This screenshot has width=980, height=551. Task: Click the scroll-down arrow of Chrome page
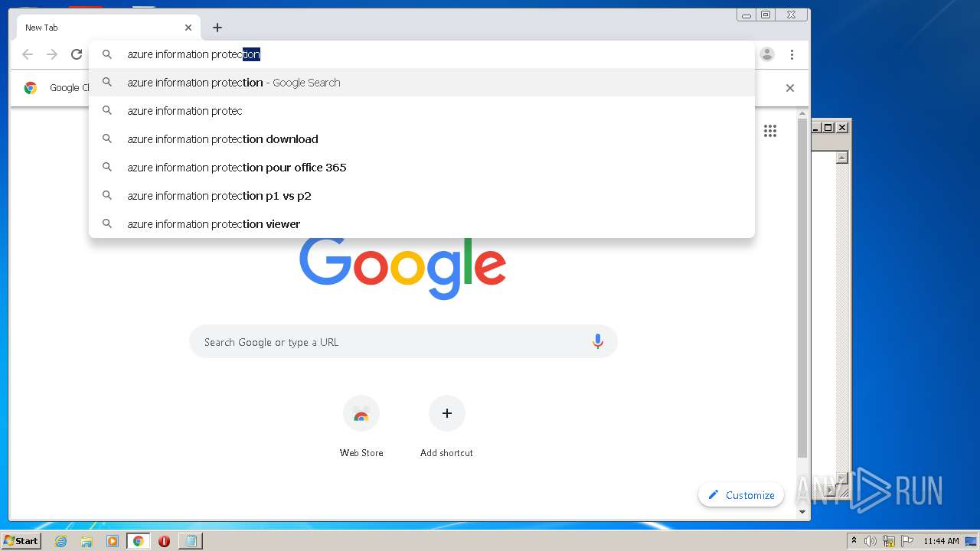802,512
